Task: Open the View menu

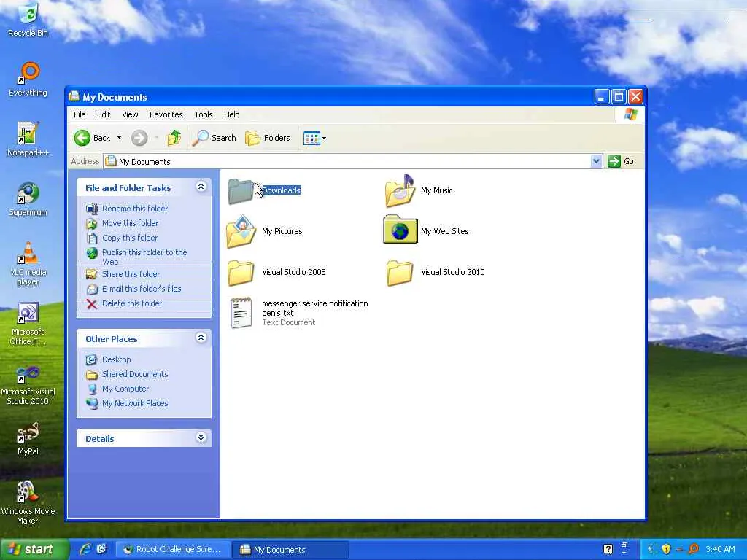Action: point(130,114)
